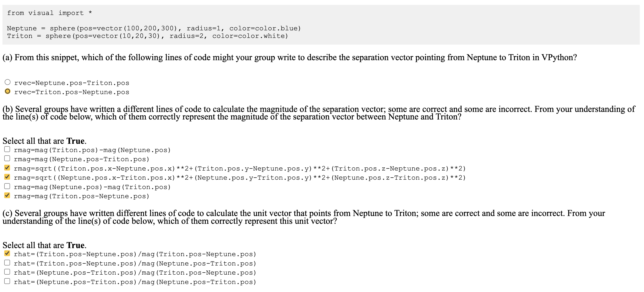Click the label rvec=Neptune.pos-Triton.pos
Screen dimensions: 644x292
pos(71,82)
